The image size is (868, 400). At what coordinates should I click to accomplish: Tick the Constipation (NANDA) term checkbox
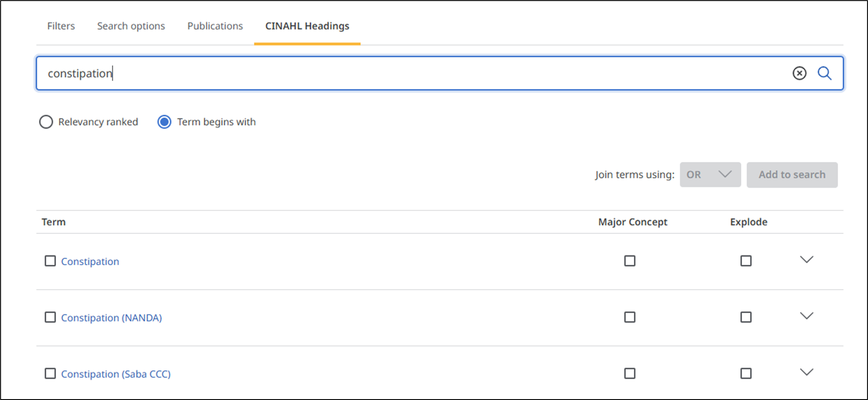[x=50, y=317]
